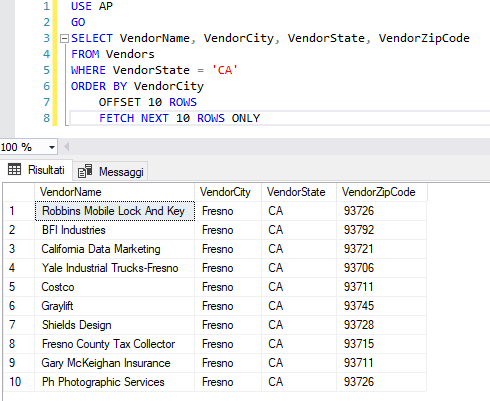
Task: Select the Robbins Mobile Lock And Key cell
Action: pos(115,211)
